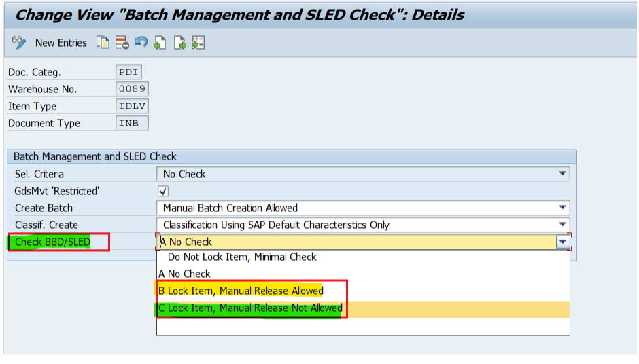The image size is (639, 364).
Task: Go to previous entry icon
Action: 160,42
